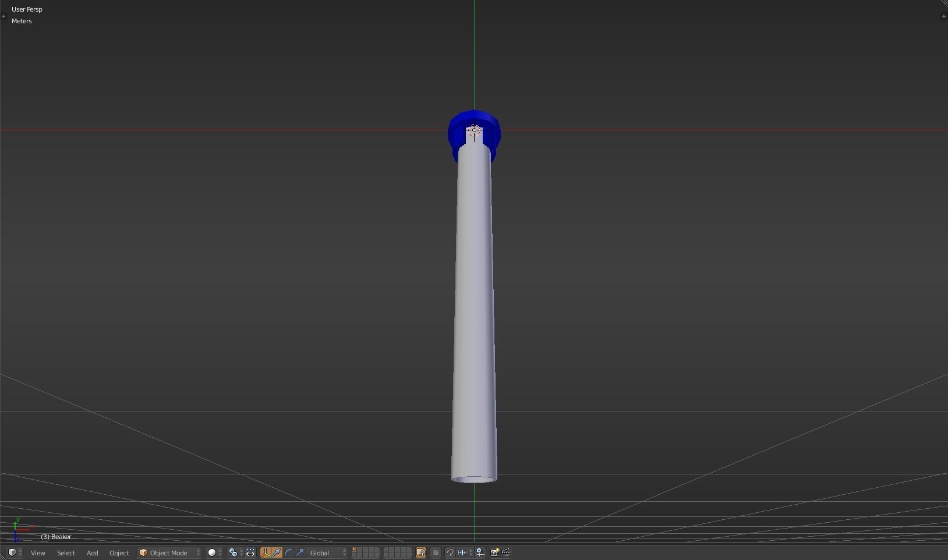Select the Beaker cylinder object
Viewport: 948px width, 560px height.
(474, 314)
